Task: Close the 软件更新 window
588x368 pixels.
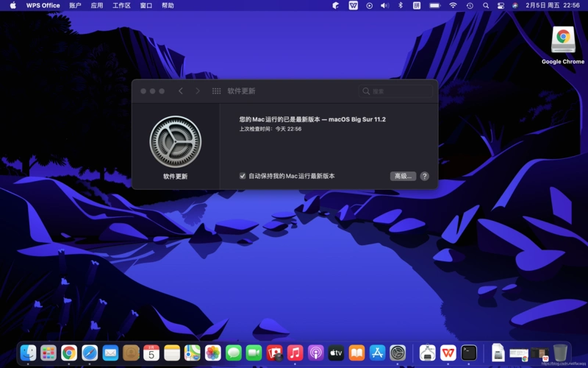Action: click(143, 91)
